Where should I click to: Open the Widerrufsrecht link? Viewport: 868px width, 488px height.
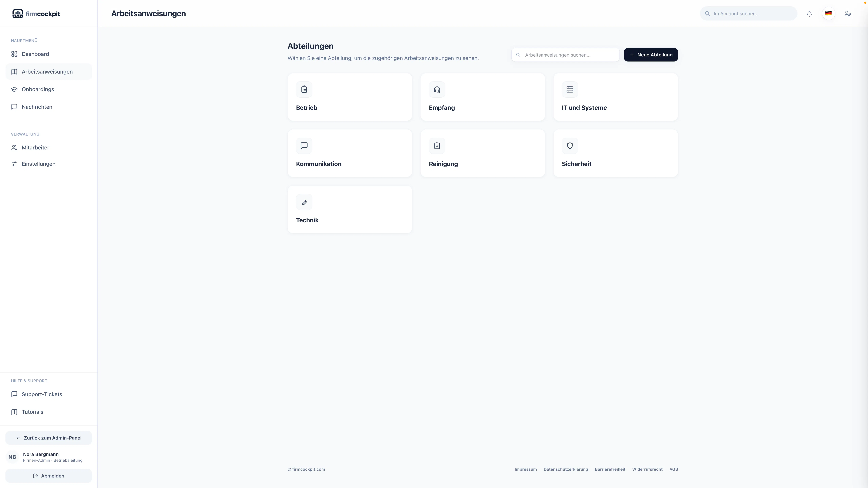647,469
